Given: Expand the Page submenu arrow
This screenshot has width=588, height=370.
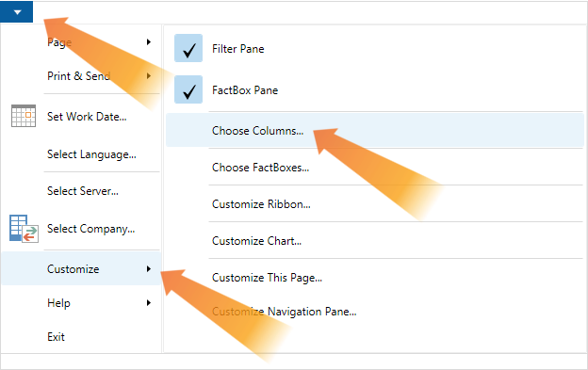Looking at the screenshot, I should click(149, 42).
